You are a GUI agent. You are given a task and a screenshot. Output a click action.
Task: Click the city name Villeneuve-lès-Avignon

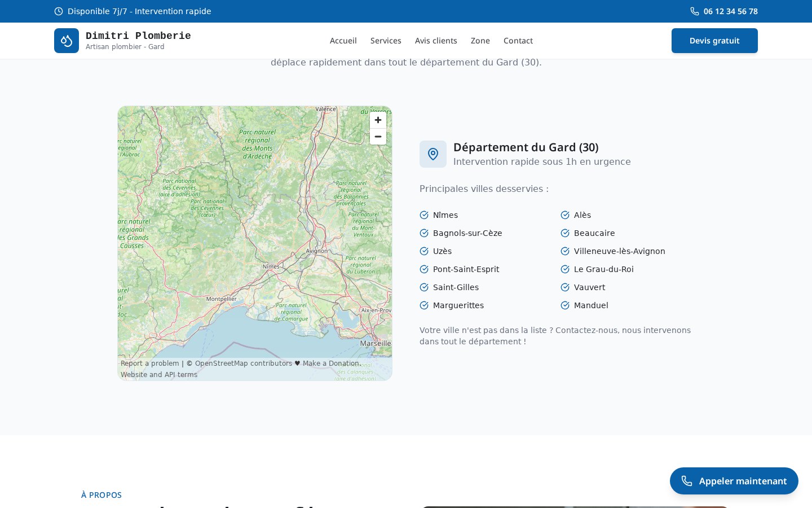(620, 251)
